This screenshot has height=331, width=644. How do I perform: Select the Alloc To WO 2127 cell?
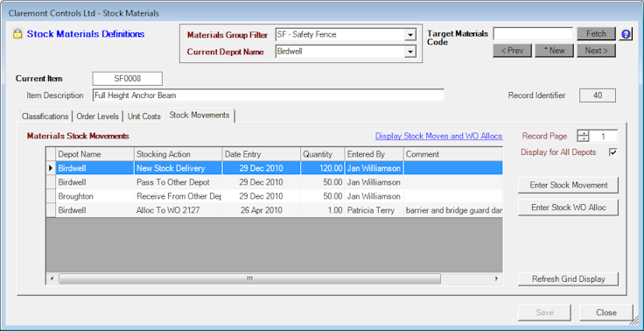(x=178, y=210)
